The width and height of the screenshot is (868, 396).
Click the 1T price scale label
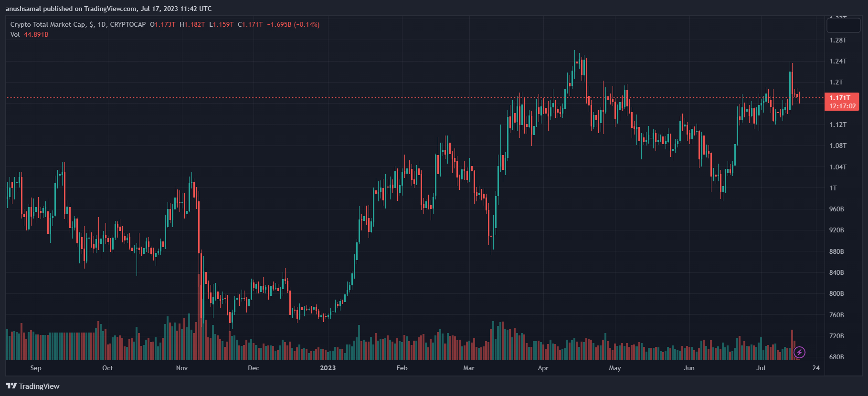pos(833,188)
